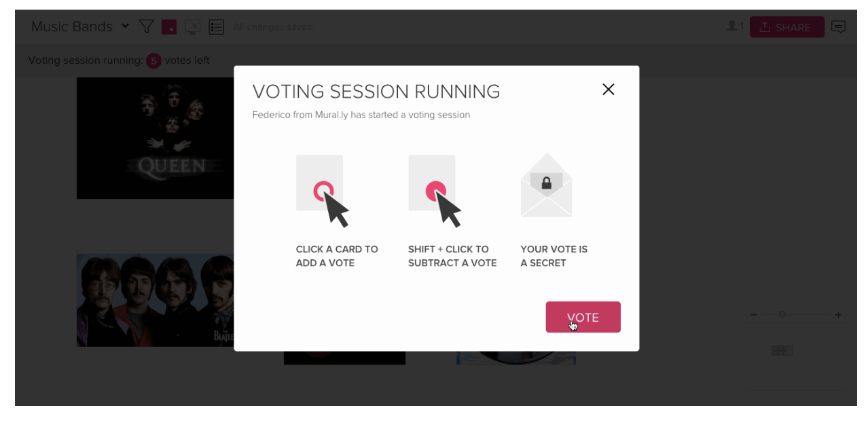Open the outline list icon
Screen dimensions: 868x433
pyautogui.click(x=217, y=27)
